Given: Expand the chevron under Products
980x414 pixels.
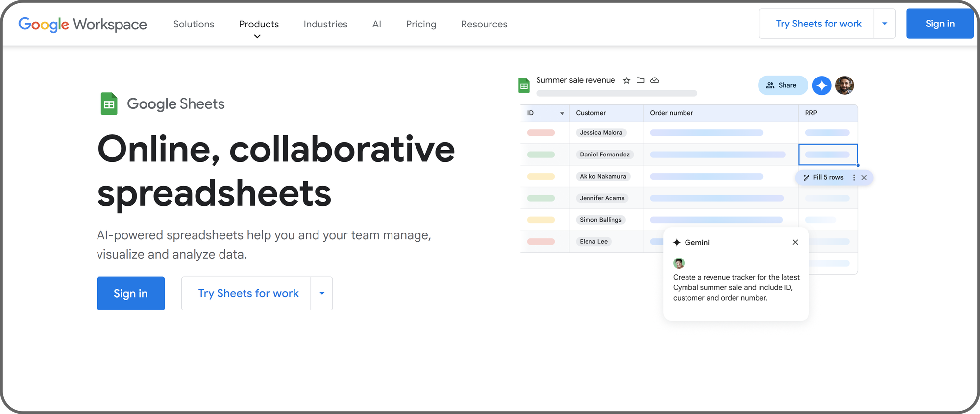Looking at the screenshot, I should point(257,37).
